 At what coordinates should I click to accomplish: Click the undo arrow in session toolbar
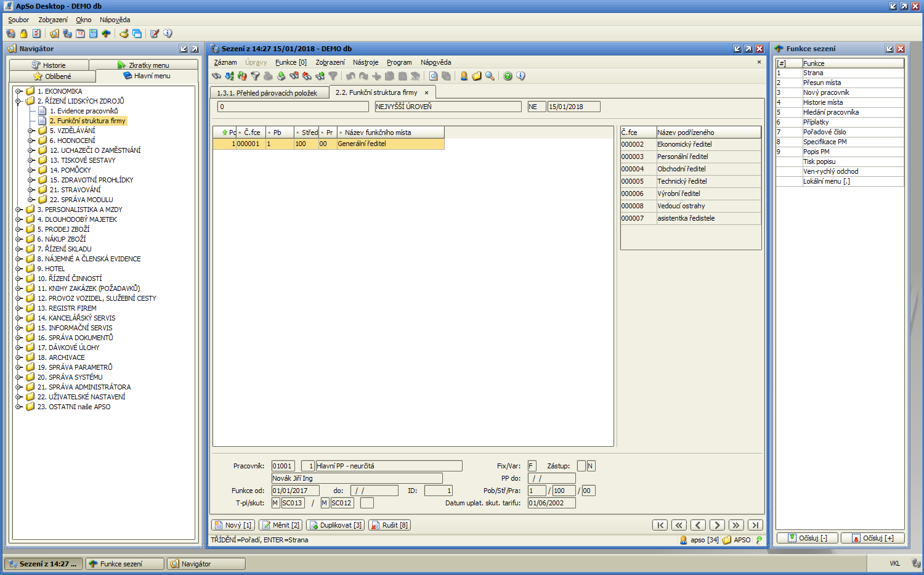pyautogui.click(x=351, y=76)
